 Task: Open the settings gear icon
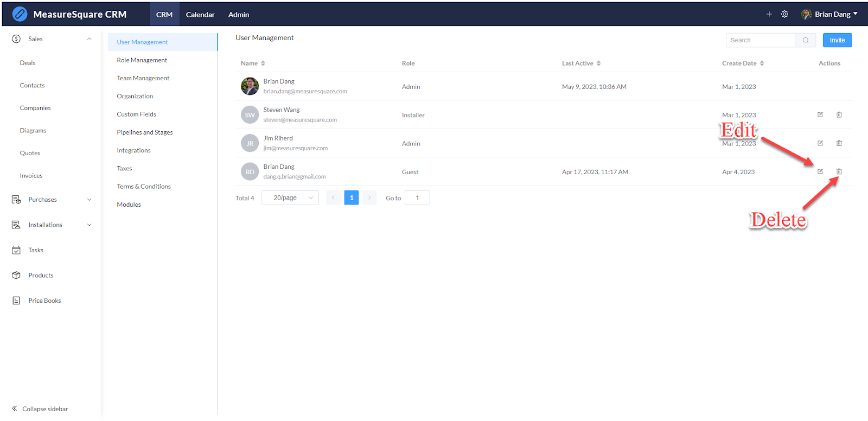pos(784,14)
